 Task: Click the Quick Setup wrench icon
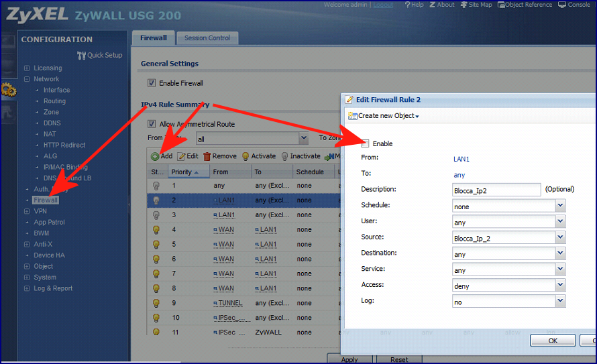pos(81,56)
